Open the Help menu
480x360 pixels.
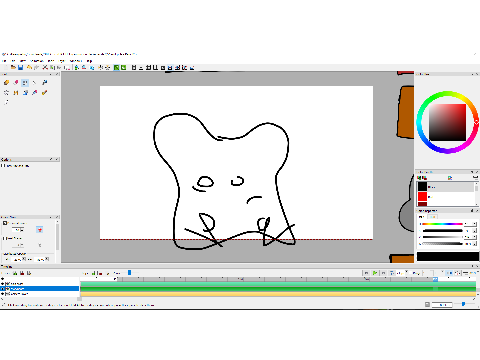click(x=89, y=61)
